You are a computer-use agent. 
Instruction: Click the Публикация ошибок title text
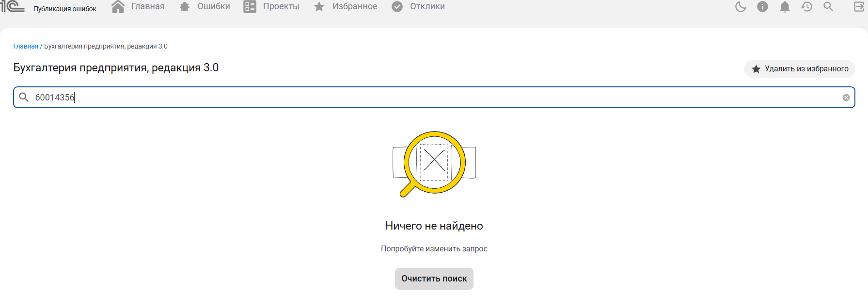point(65,9)
